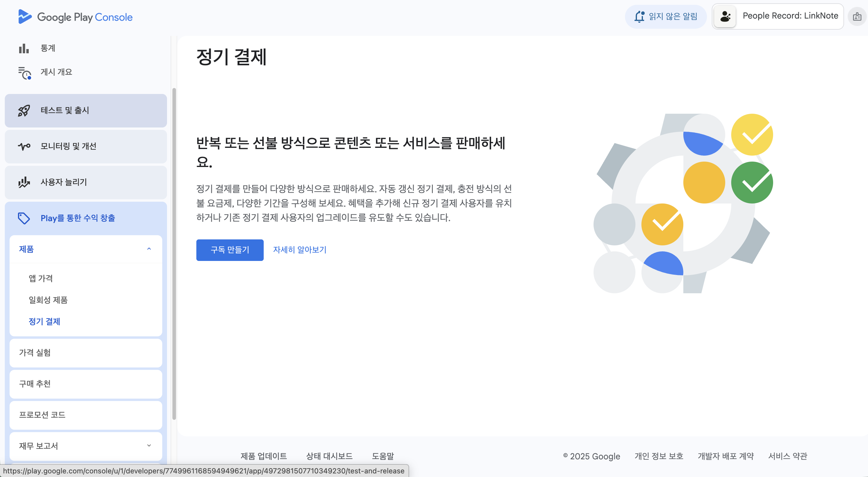This screenshot has width=868, height=477.
Task: Click the 서비스 약관 footer link
Action: pos(787,456)
